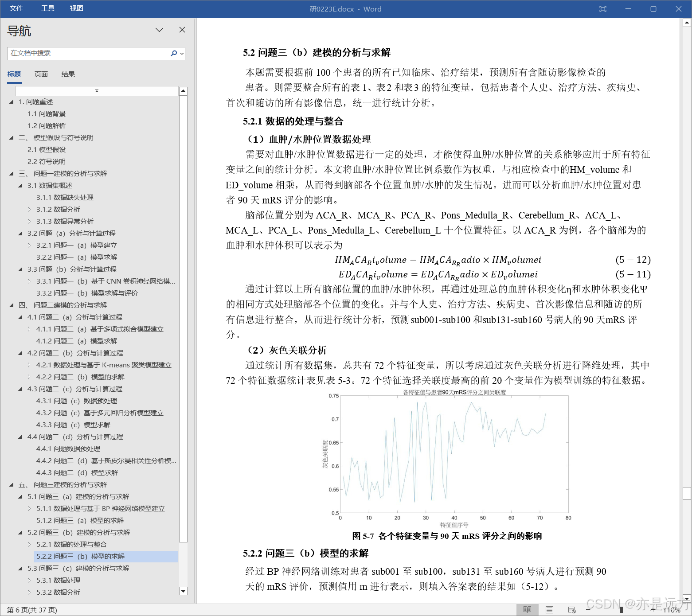This screenshot has height=616, width=692.
Task: Adjust the zoom slider handle
Action: (622, 610)
